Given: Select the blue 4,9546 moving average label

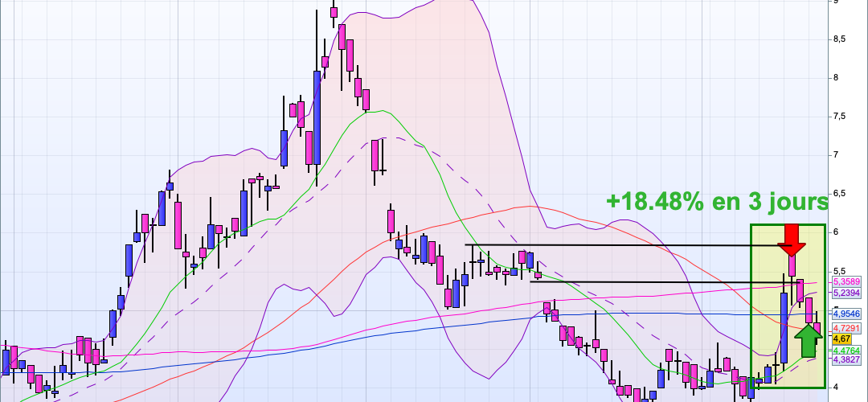Looking at the screenshot, I should click(847, 314).
